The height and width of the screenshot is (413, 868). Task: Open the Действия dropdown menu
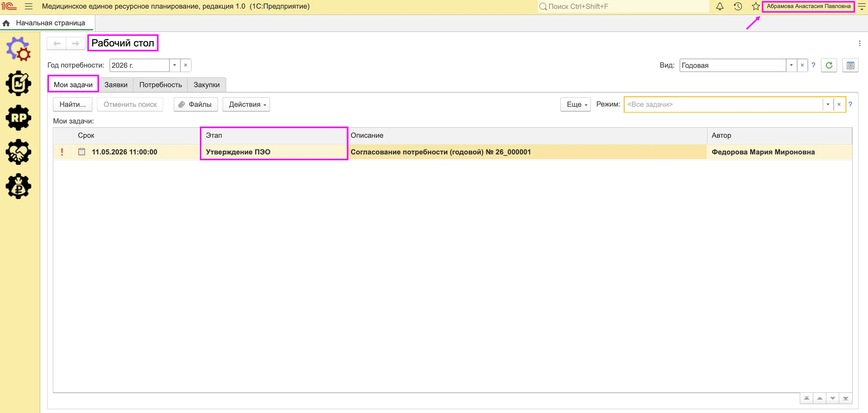[x=246, y=104]
